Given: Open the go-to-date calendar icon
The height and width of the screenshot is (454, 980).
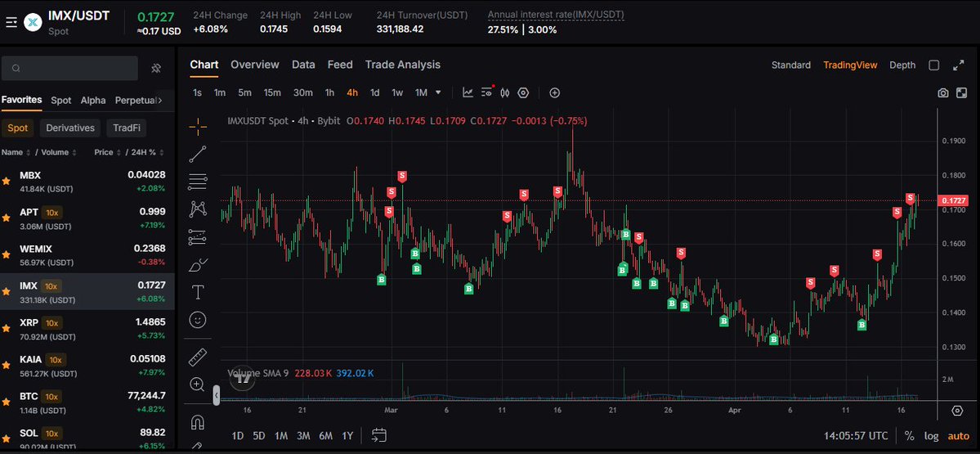Looking at the screenshot, I should click(378, 435).
